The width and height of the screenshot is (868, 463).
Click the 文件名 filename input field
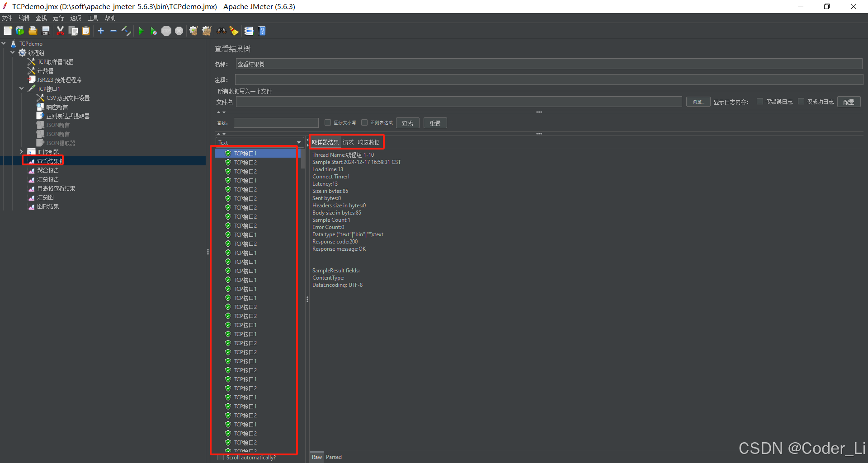459,102
